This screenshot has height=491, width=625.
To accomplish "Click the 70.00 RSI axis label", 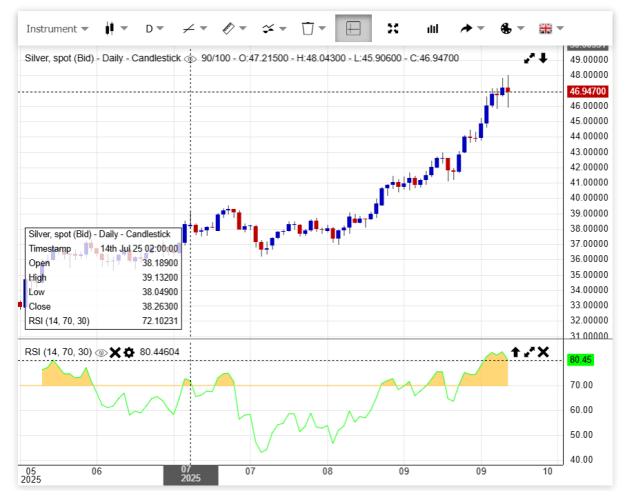I will tap(581, 385).
